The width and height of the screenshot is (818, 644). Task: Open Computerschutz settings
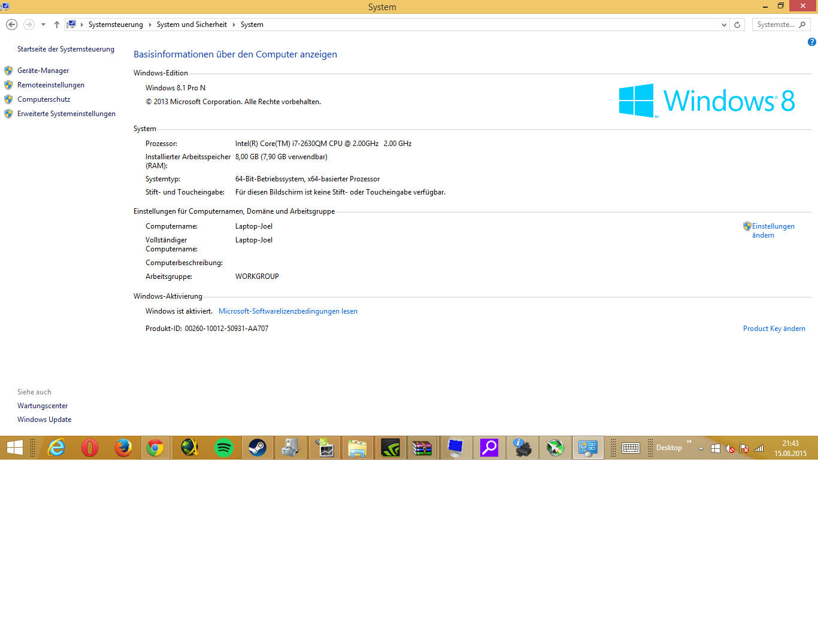44,99
